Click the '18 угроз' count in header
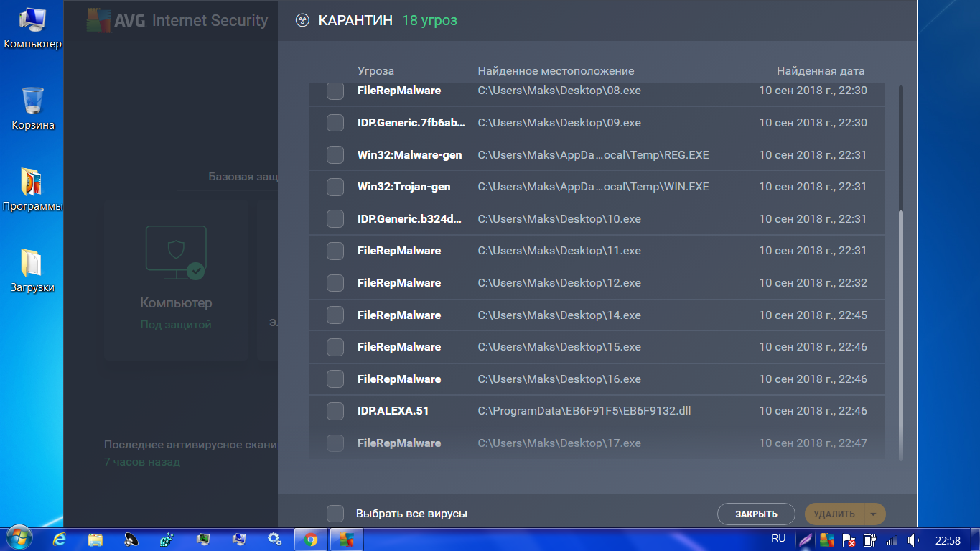This screenshot has width=980, height=551. (x=429, y=20)
